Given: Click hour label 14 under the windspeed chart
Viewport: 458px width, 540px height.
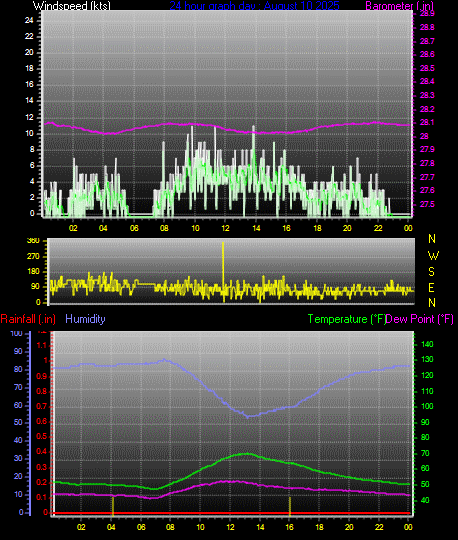Looking at the screenshot, I should point(256,228).
